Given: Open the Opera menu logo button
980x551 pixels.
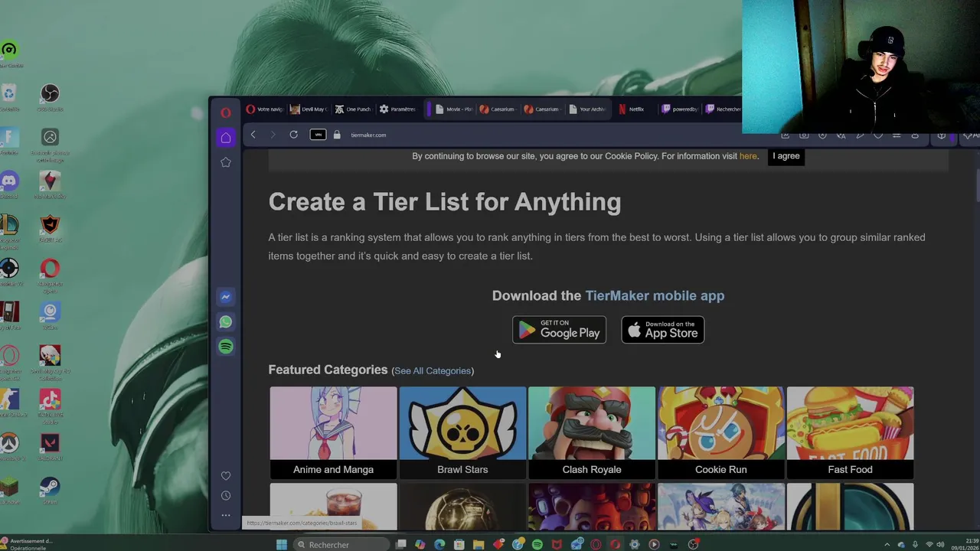Looking at the screenshot, I should coord(225,112).
